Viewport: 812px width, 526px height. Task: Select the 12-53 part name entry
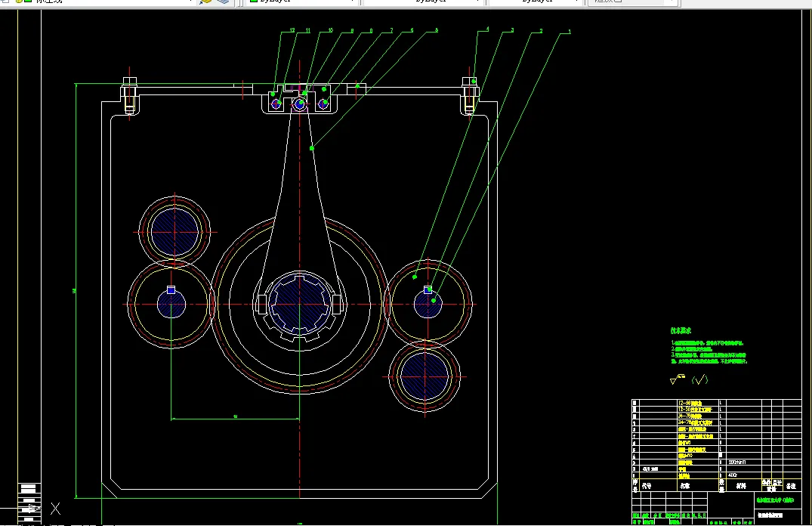[x=695, y=410]
